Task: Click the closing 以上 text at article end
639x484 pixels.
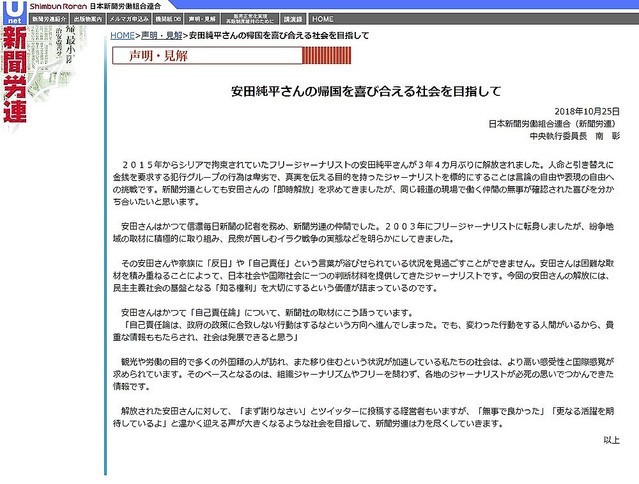Action: 611,440
